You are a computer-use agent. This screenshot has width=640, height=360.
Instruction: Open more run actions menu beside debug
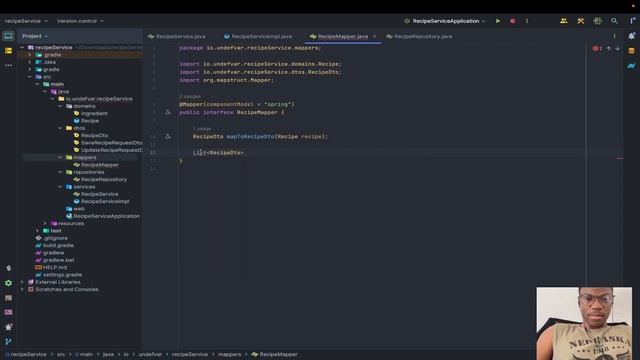click(x=527, y=21)
